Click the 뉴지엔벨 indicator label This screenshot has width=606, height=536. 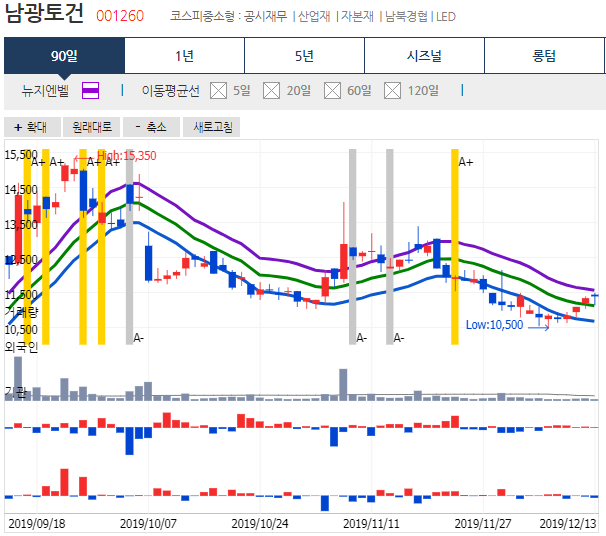point(45,91)
